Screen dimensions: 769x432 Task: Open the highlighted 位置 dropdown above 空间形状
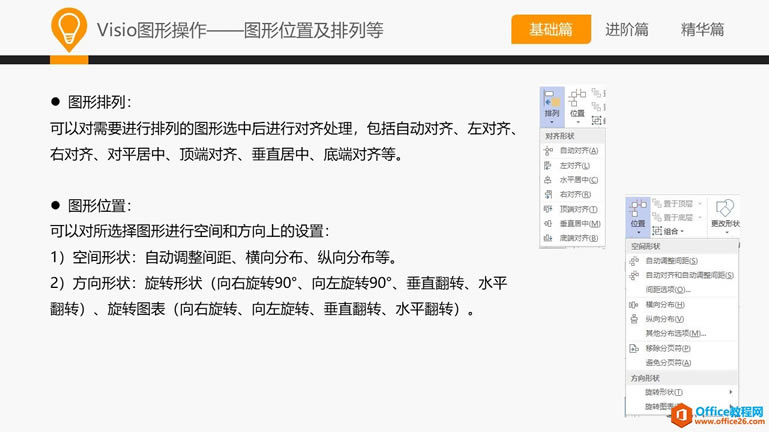[638, 217]
